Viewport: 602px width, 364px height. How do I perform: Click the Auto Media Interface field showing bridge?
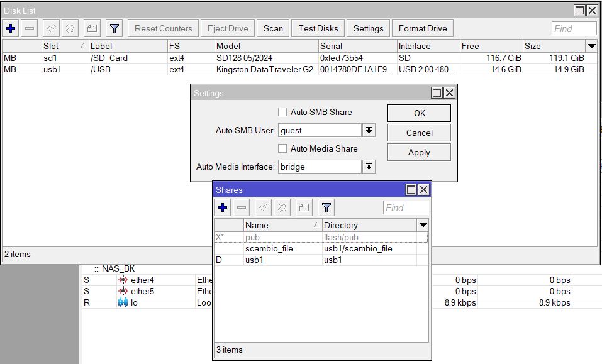(x=320, y=167)
